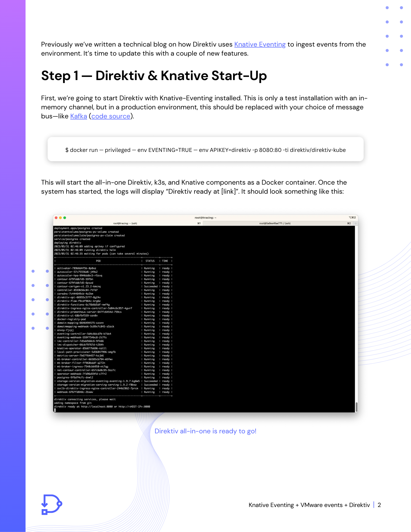Click the 'Step 1 — Direktiv & Knative Start-Up' heading

[154, 76]
